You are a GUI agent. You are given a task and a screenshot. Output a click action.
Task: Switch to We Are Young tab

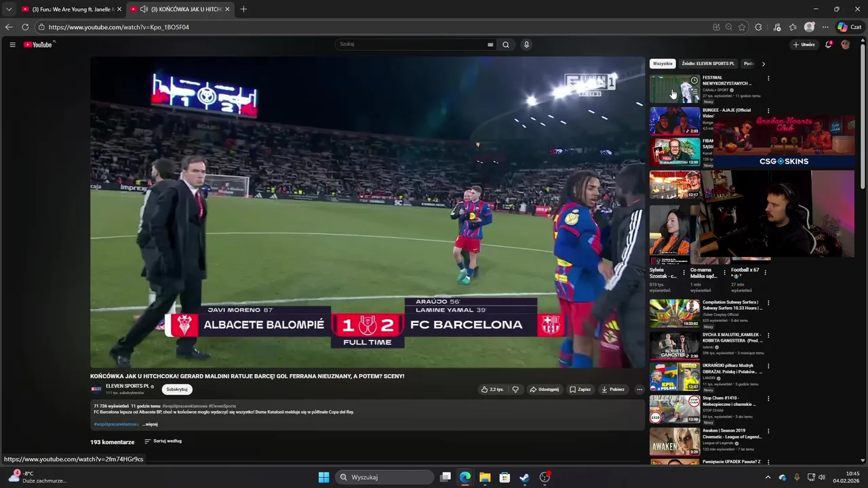click(71, 9)
